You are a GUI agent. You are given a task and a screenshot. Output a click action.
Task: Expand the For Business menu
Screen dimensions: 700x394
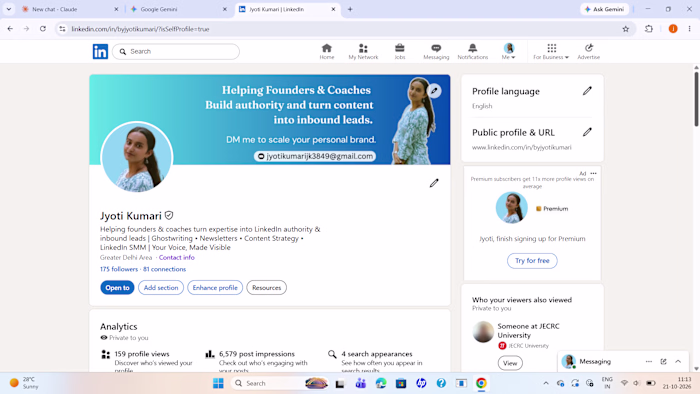(x=551, y=52)
